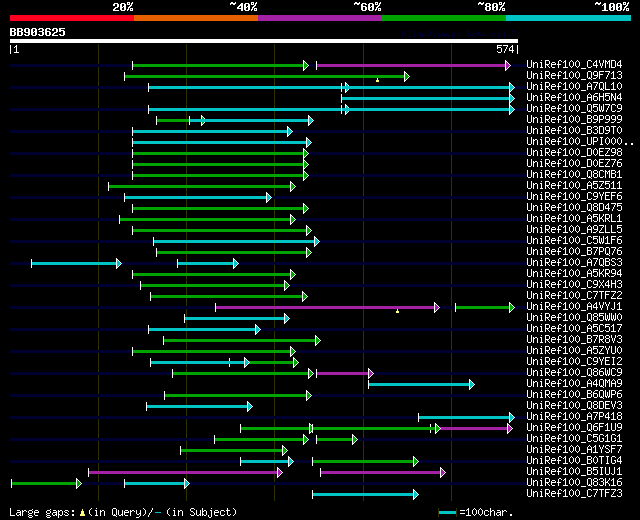The width and height of the screenshot is (640, 520).
Task: Click the UniRef100_A6H5N4 hit label
Action: [x=574, y=98]
